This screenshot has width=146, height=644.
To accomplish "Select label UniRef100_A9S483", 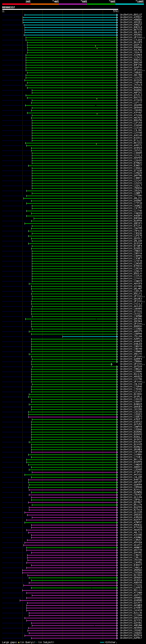I will pos(131,35).
